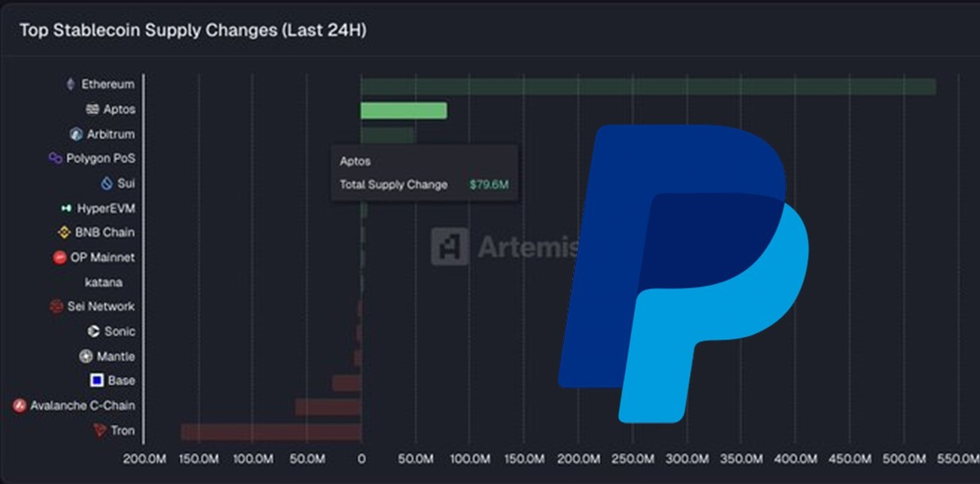Click the Base chain icon
The width and height of the screenshot is (980, 484).
tap(97, 380)
